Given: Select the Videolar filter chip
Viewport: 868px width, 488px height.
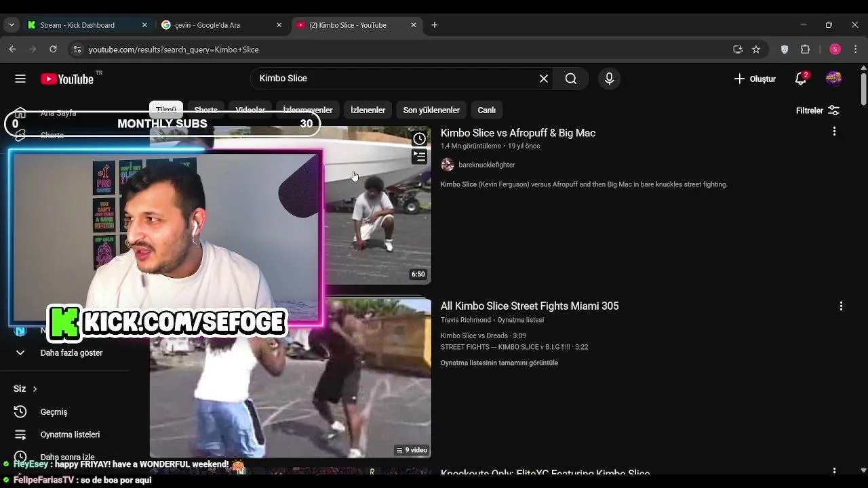Looking at the screenshot, I should click(x=250, y=110).
